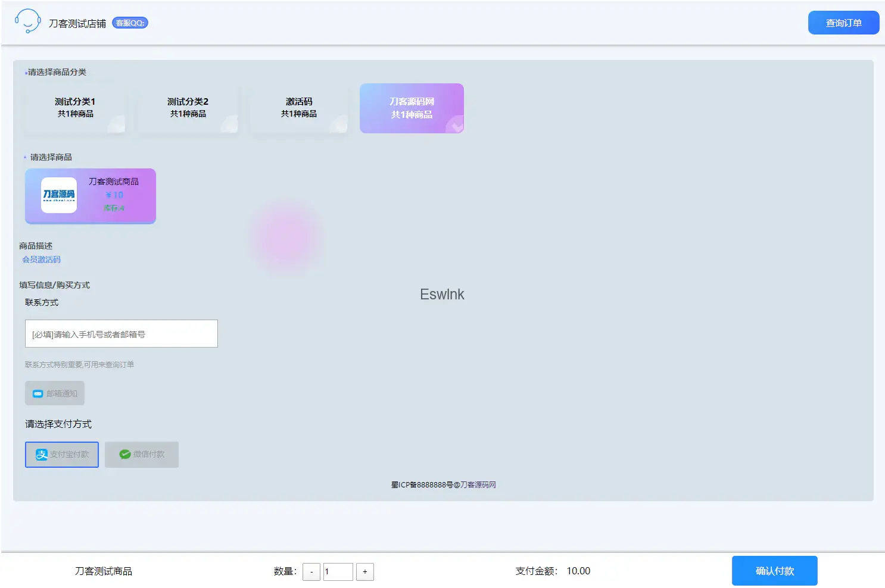Open 查询订单 order lookup
This screenshot has width=885, height=588.
click(843, 23)
